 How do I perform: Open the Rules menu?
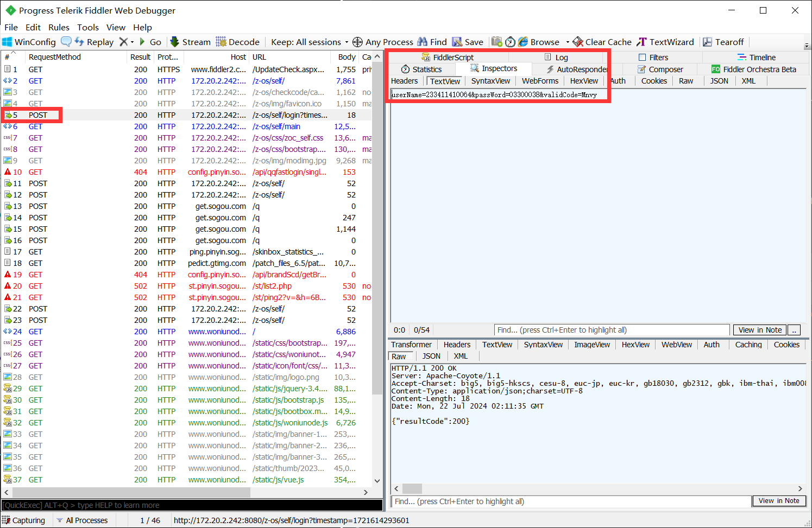coord(59,27)
